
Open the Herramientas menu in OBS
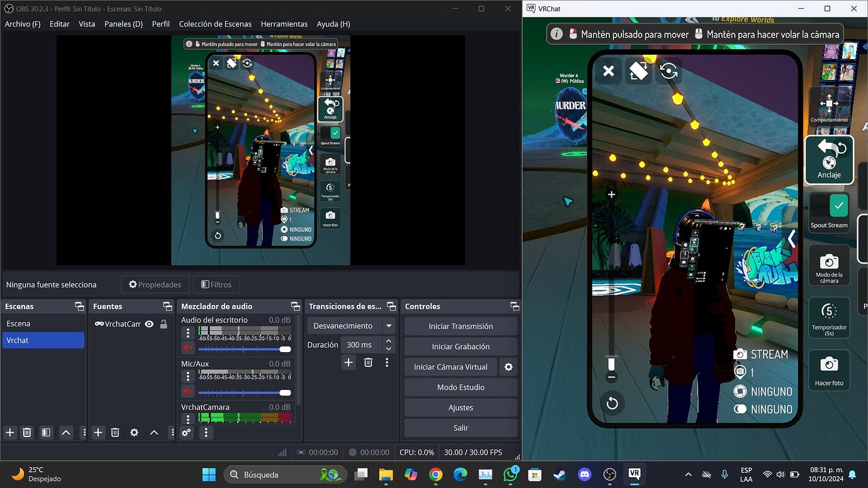click(x=284, y=24)
